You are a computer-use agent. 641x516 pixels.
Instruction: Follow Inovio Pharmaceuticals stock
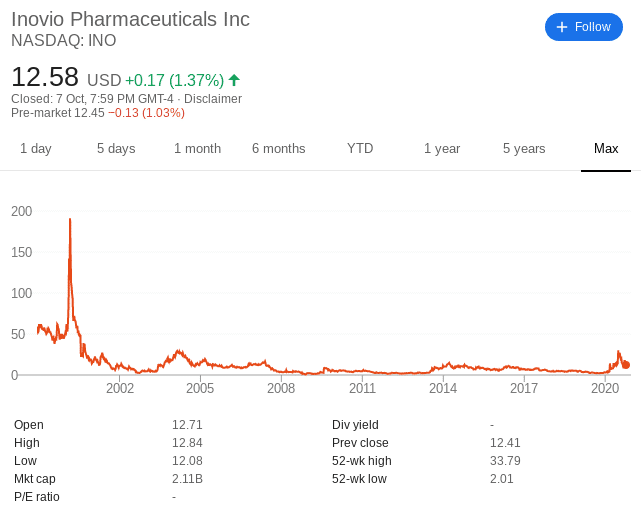click(x=584, y=27)
